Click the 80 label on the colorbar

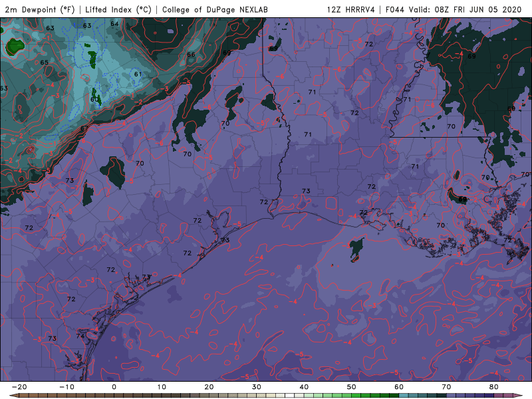(494, 387)
